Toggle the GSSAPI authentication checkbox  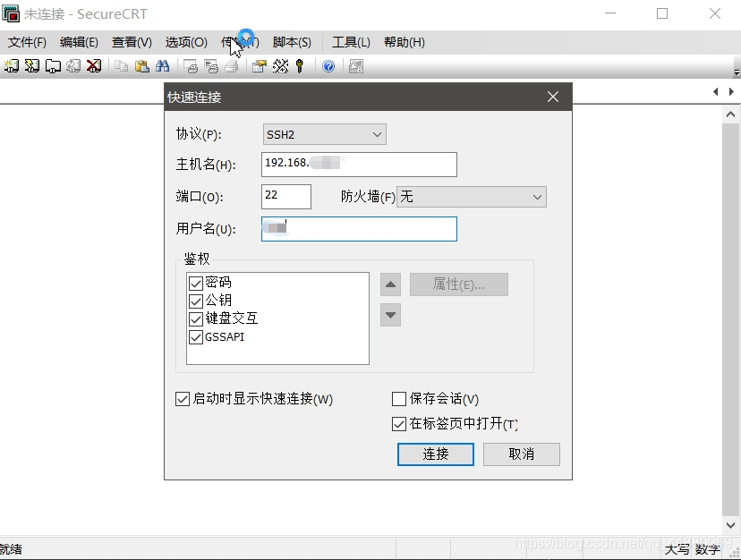196,337
